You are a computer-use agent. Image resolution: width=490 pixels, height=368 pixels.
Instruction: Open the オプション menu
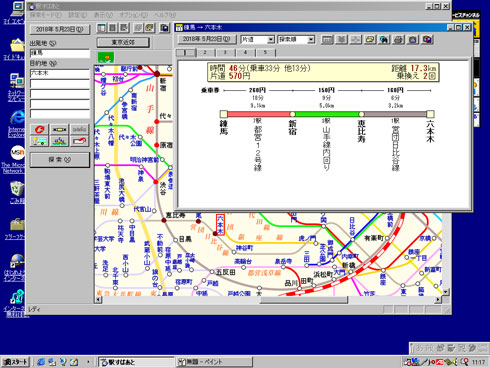pos(134,15)
